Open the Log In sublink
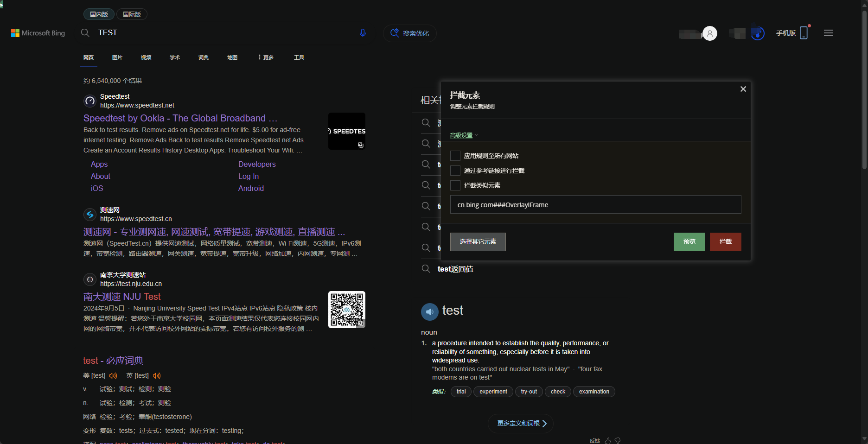 point(249,176)
